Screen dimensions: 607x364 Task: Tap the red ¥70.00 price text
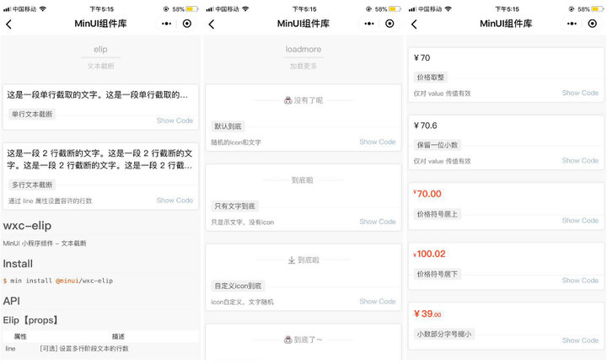click(428, 194)
